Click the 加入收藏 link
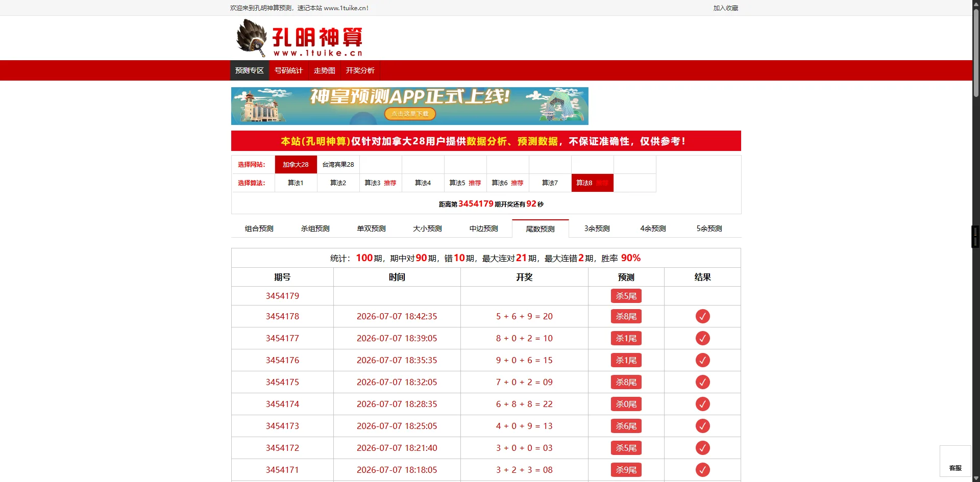 click(x=726, y=8)
